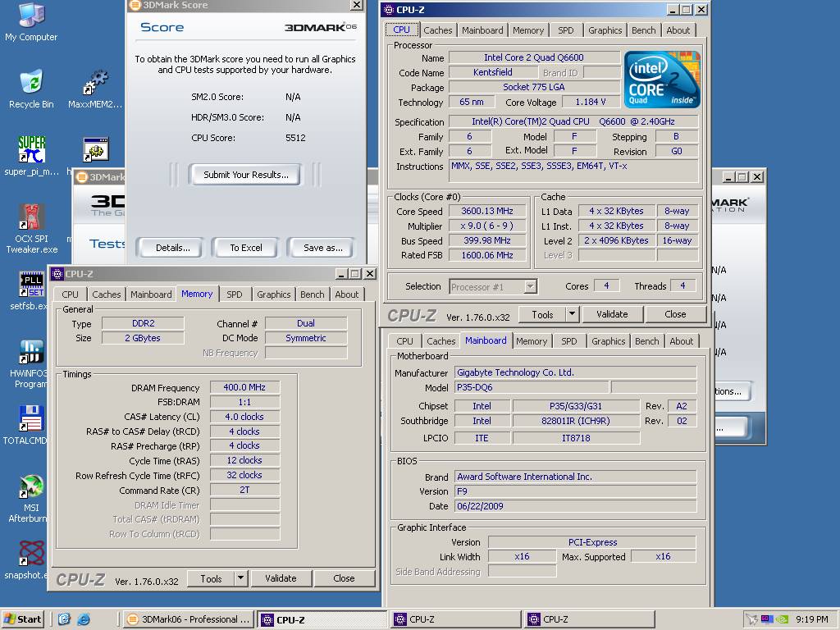Image resolution: width=840 pixels, height=630 pixels.
Task: Click the clock in system tray
Action: 811,619
